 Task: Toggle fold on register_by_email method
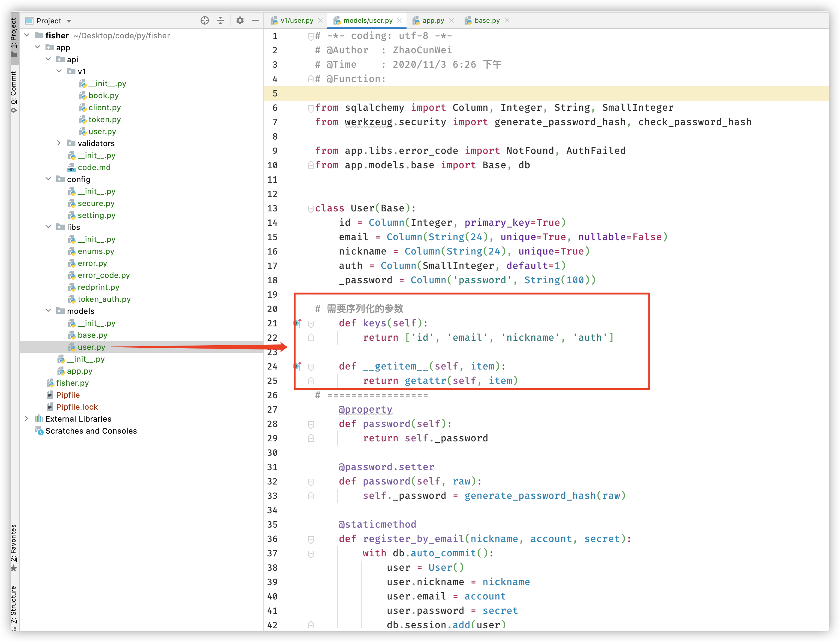coord(311,539)
